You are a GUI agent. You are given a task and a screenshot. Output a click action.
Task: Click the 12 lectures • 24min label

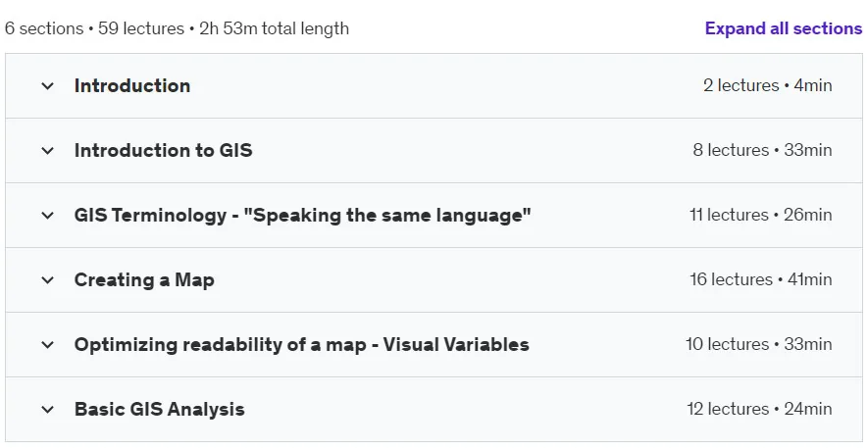(x=759, y=410)
